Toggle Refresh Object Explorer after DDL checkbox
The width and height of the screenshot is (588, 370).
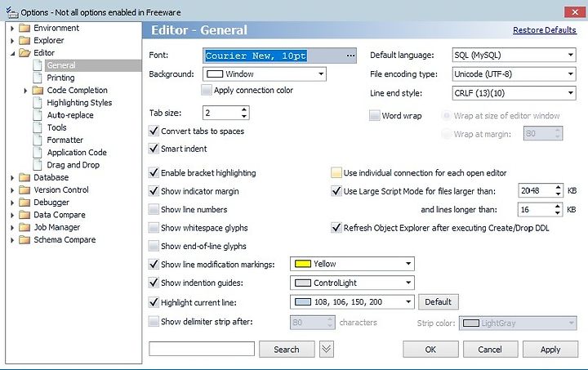click(336, 228)
